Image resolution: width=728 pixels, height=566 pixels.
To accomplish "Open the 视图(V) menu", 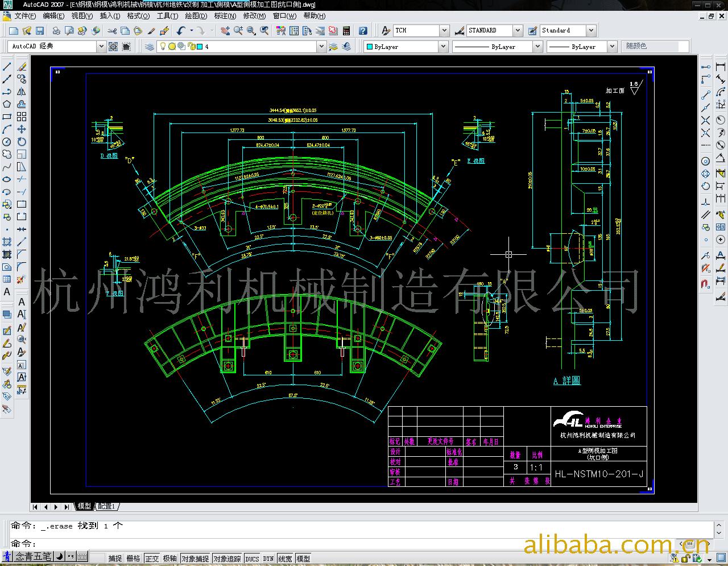I will [x=82, y=16].
